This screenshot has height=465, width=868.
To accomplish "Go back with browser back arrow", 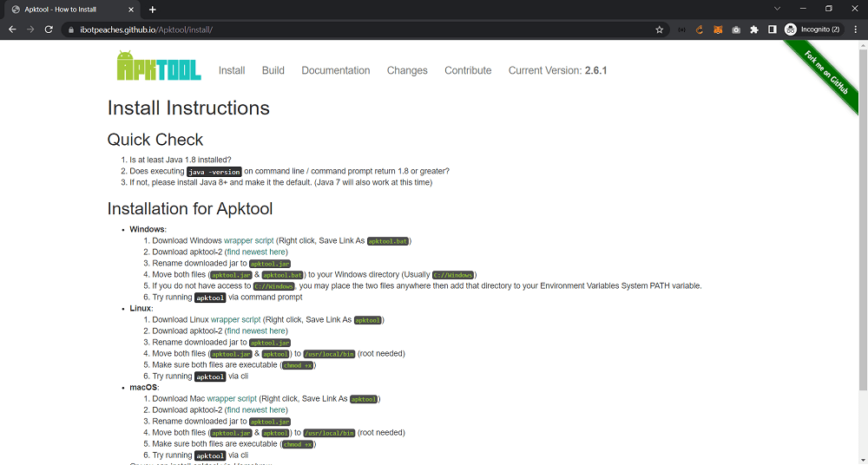I will (13, 29).
